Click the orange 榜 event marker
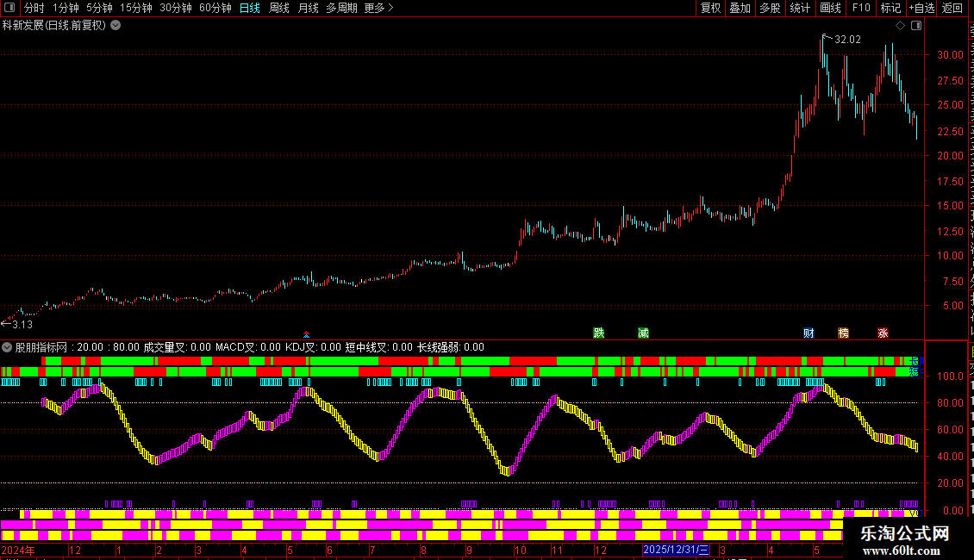Viewport: 974px width, 560px height. pos(843,333)
